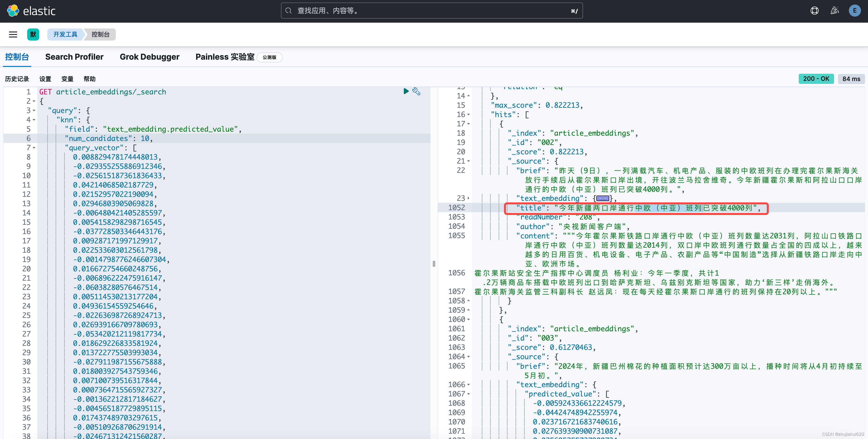Grab the editor pane resize divider

pyautogui.click(x=434, y=264)
